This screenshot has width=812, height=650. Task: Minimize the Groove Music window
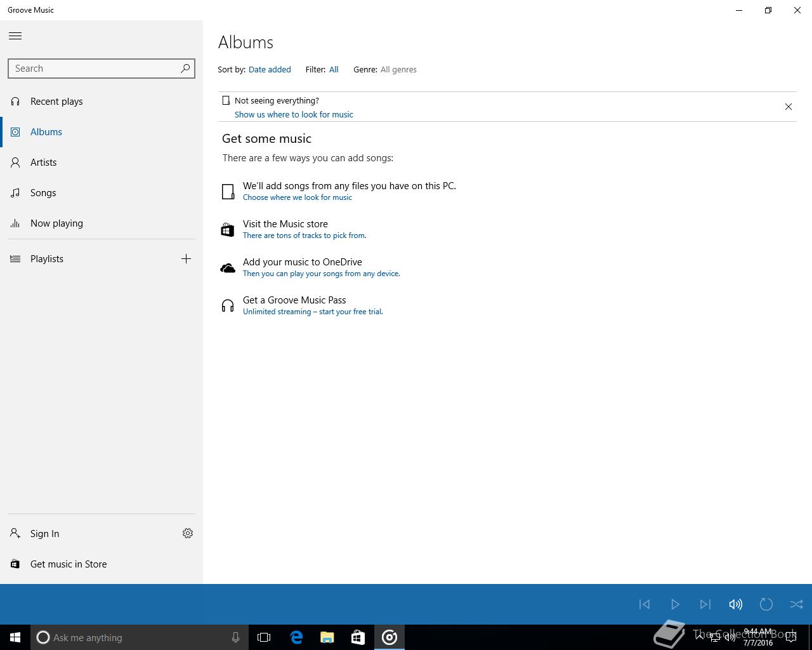(739, 10)
